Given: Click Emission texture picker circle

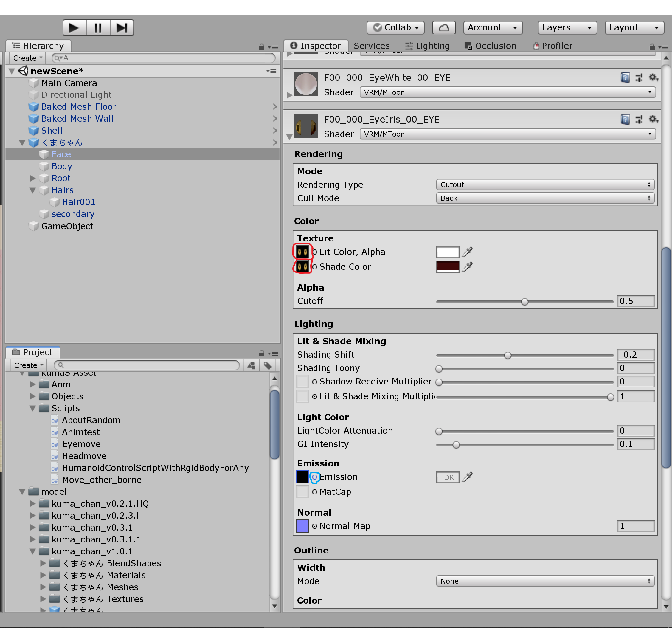Looking at the screenshot, I should [314, 477].
